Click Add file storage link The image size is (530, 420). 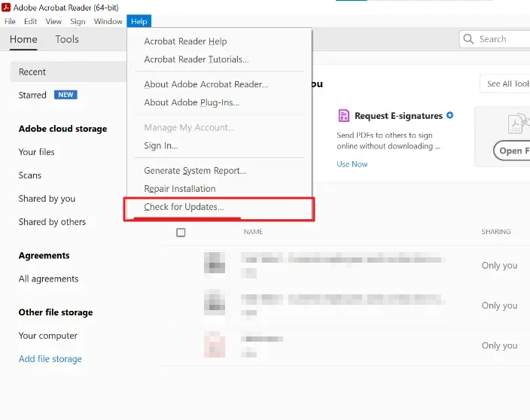(50, 359)
